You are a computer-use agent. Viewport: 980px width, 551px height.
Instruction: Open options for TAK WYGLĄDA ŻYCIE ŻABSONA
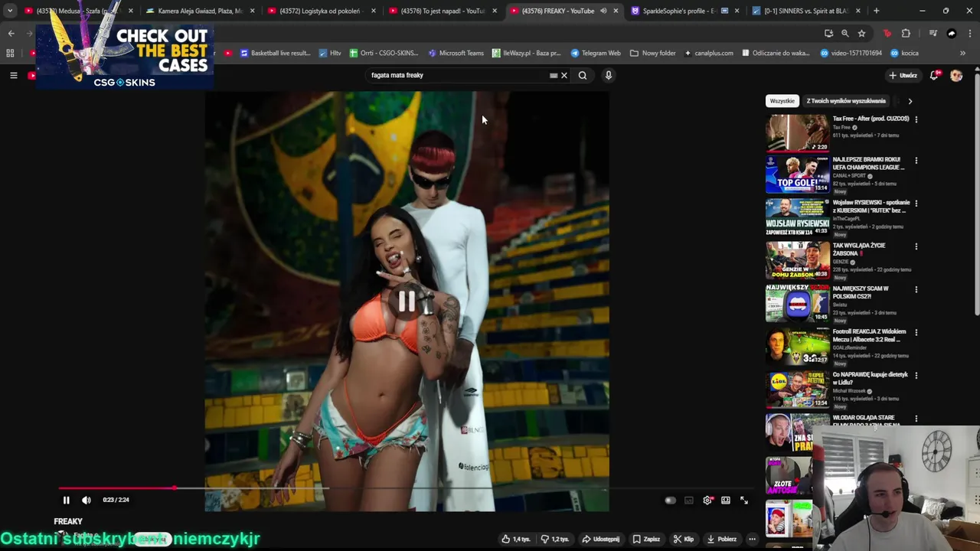click(x=916, y=246)
